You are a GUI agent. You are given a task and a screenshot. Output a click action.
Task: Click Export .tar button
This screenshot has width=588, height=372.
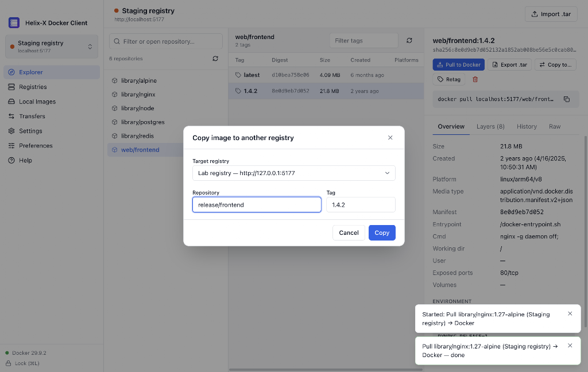tap(510, 64)
